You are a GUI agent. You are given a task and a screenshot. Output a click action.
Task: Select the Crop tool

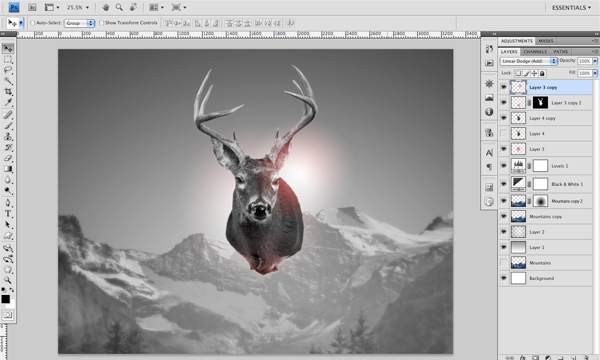(8, 91)
